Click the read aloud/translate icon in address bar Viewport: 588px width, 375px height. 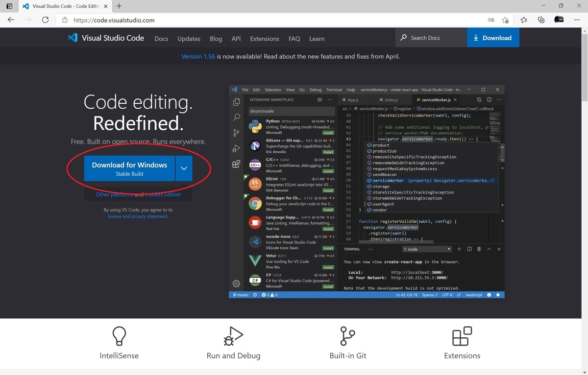[491, 20]
